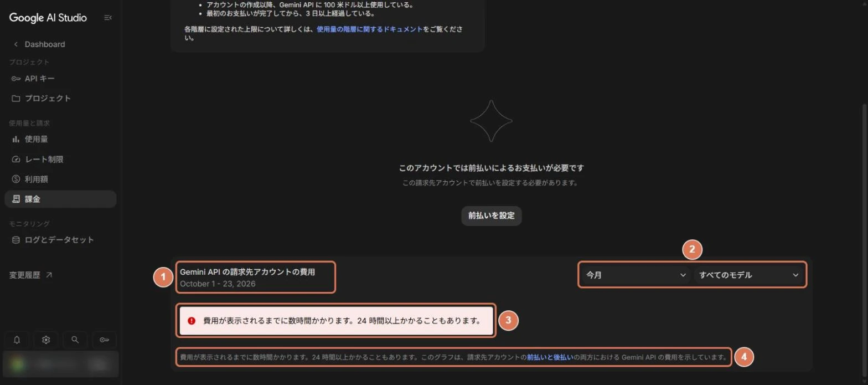Open settings with the gear icon
Screen dimensions: 868x385
pos(46,340)
